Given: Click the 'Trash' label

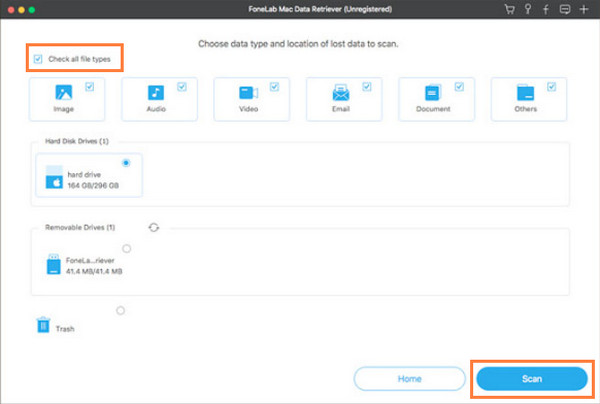Looking at the screenshot, I should point(65,329).
